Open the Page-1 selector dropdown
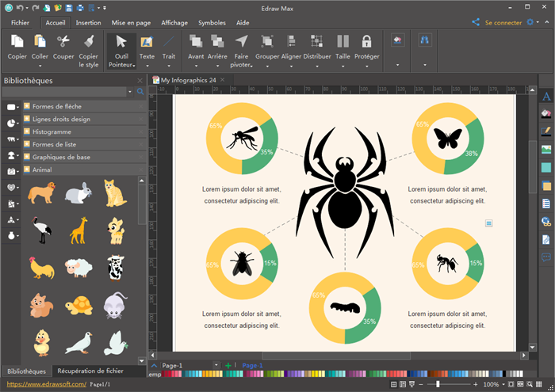The width and height of the screenshot is (555, 392). click(216, 365)
